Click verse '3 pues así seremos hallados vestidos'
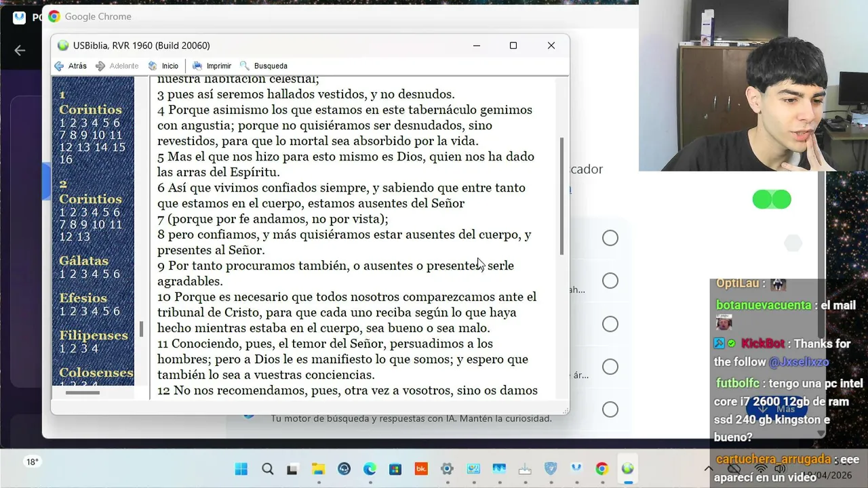Image resolution: width=868 pixels, height=488 pixels. pos(306,94)
